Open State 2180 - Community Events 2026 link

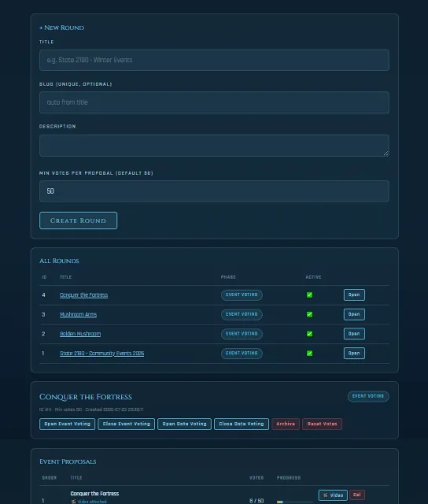pos(101,354)
